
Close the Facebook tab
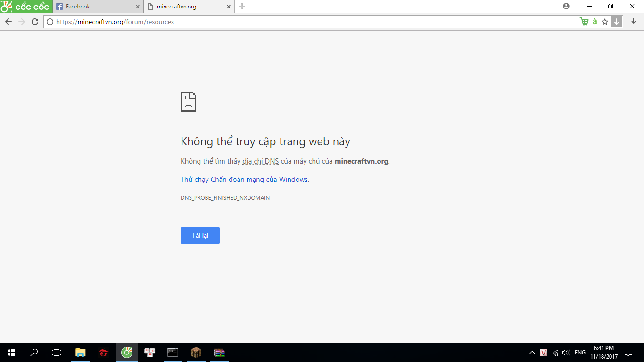click(138, 7)
